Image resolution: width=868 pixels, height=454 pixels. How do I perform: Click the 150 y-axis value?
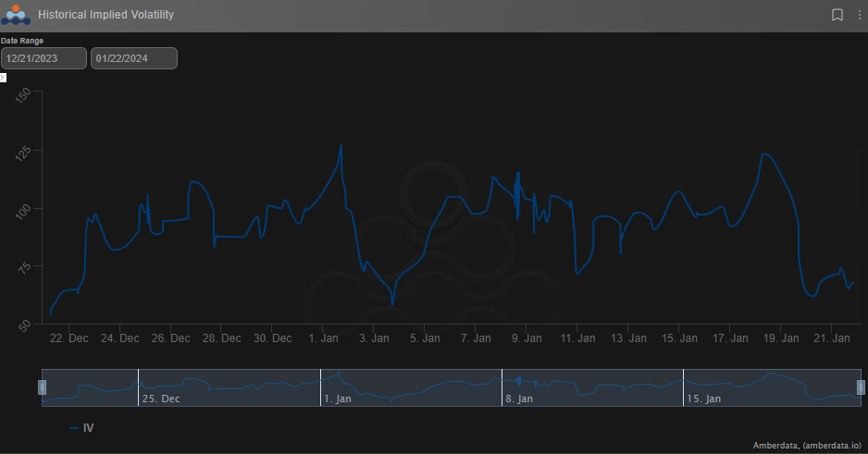[23, 95]
